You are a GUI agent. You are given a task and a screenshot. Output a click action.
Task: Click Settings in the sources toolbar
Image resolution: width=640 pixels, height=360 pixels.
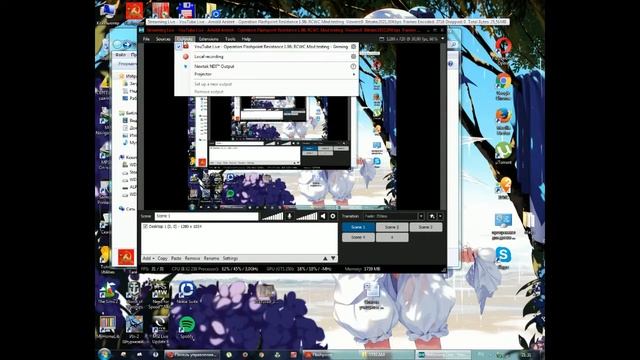pos(230,258)
